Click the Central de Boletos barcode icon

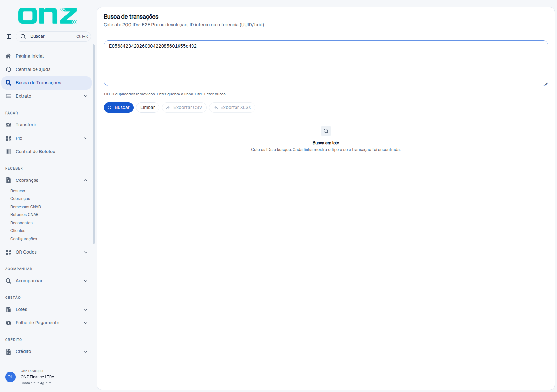pyautogui.click(x=8, y=152)
